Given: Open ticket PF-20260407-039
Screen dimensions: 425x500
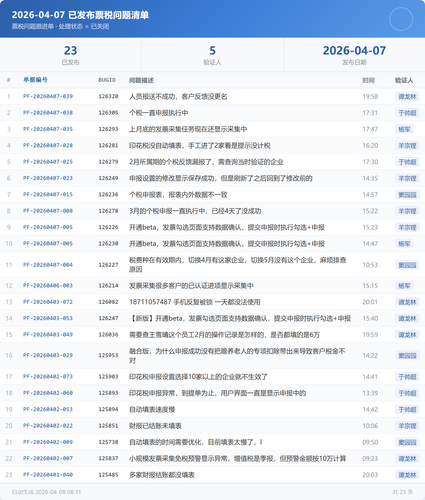Looking at the screenshot, I should point(48,96).
